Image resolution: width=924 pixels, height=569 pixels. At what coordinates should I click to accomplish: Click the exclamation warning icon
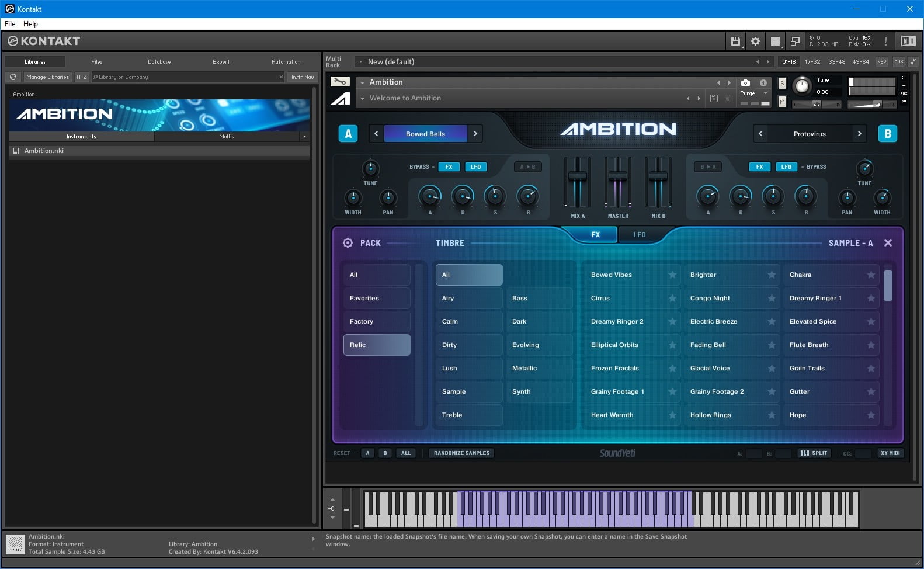(x=885, y=41)
